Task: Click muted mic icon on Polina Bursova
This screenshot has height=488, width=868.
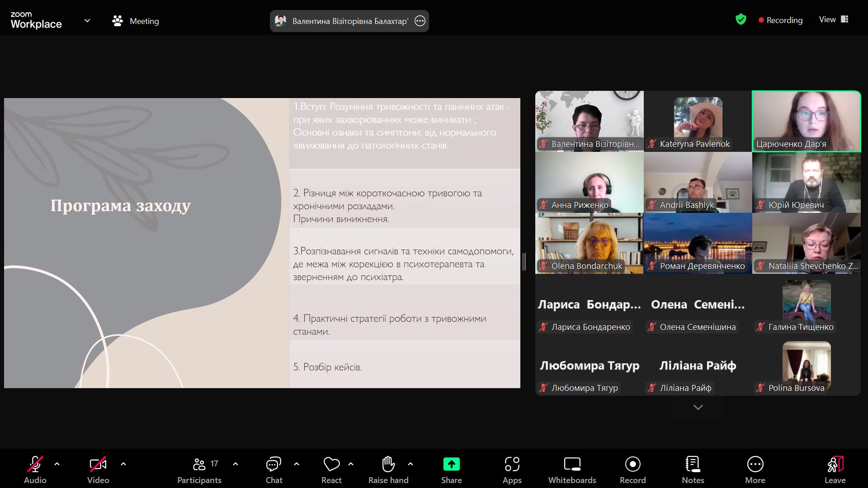Action: (x=760, y=388)
